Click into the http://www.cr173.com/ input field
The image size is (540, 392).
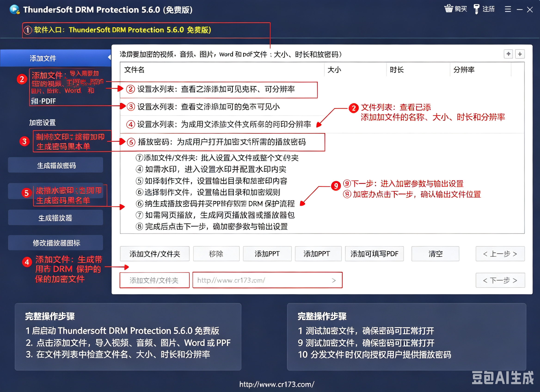pyautogui.click(x=267, y=280)
